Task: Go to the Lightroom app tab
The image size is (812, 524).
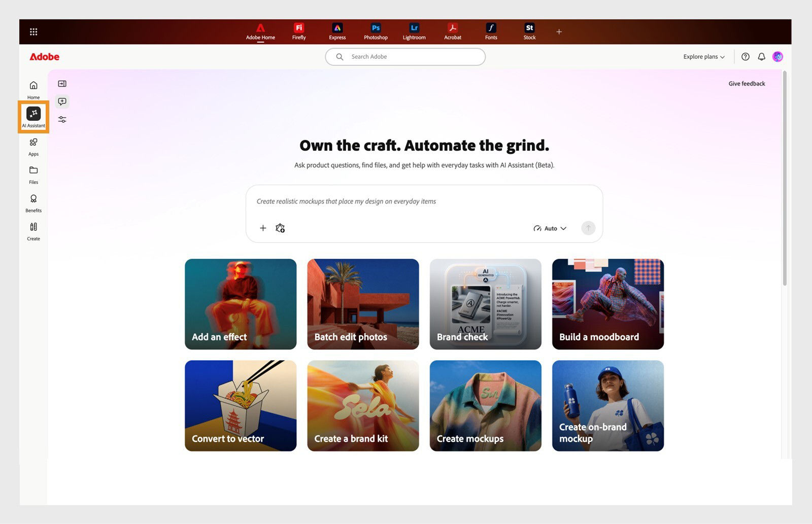Action: coord(414,31)
